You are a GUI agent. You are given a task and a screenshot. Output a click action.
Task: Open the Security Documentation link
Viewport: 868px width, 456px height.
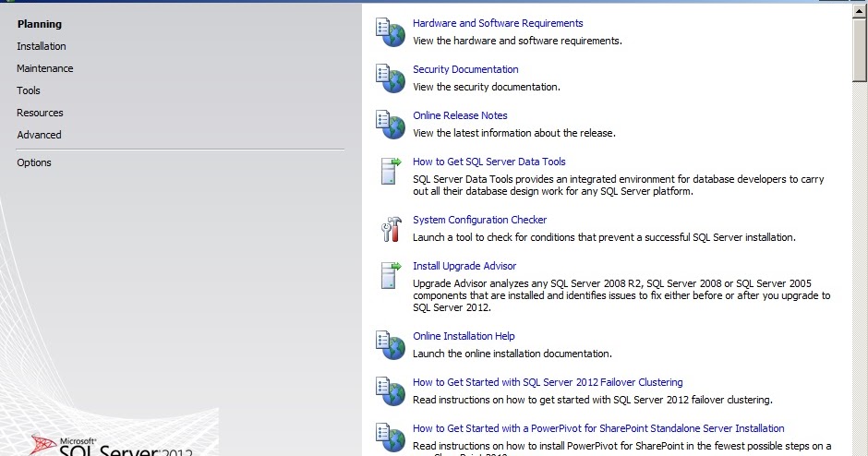point(465,69)
